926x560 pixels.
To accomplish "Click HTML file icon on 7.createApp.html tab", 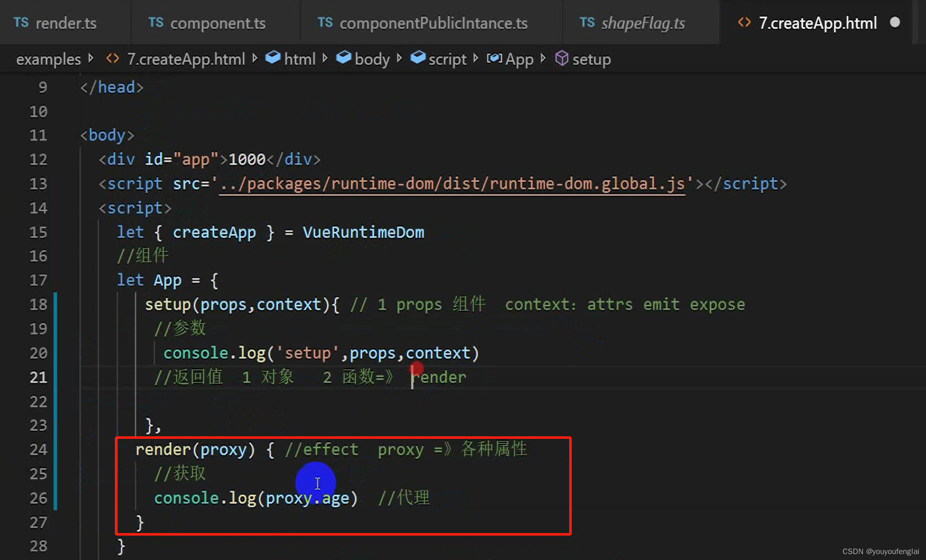I will coord(744,22).
